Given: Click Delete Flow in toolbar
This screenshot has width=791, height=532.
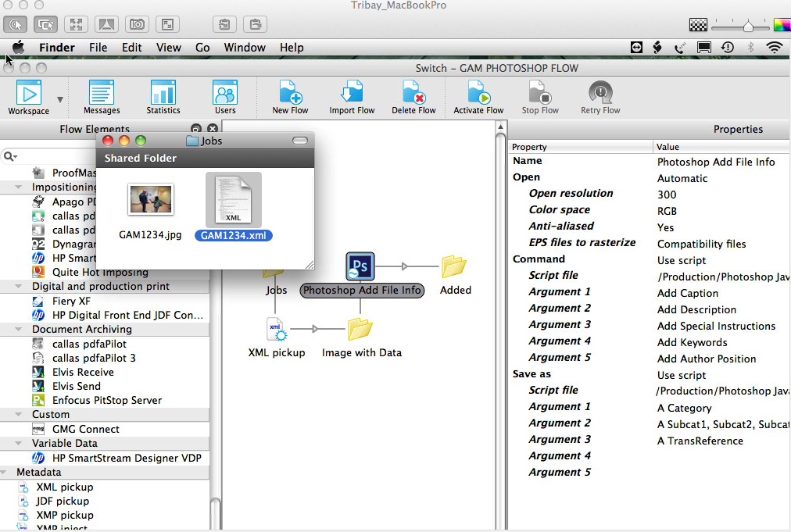Looking at the screenshot, I should tap(413, 98).
